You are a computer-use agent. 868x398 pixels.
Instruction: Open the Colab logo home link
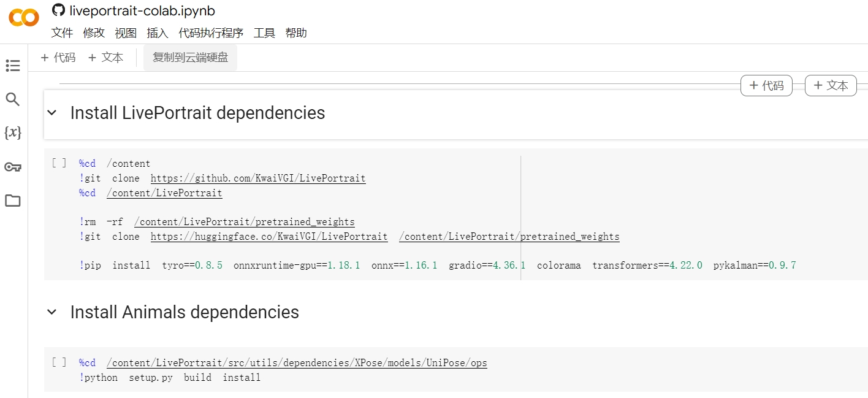pyautogui.click(x=24, y=18)
